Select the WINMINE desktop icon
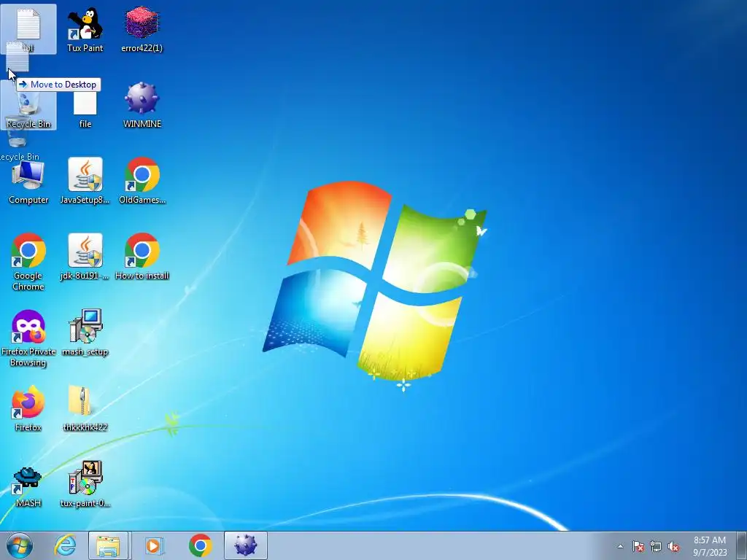This screenshot has height=560, width=747. (x=142, y=105)
